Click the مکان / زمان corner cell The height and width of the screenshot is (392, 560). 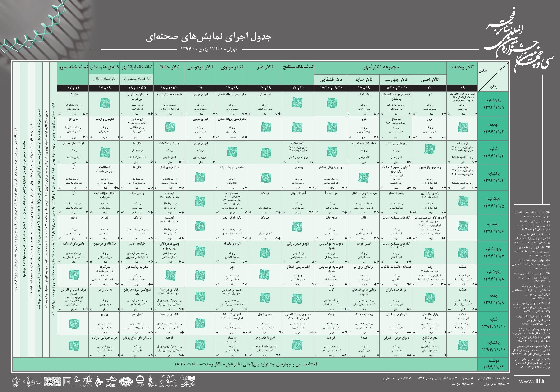point(493,77)
